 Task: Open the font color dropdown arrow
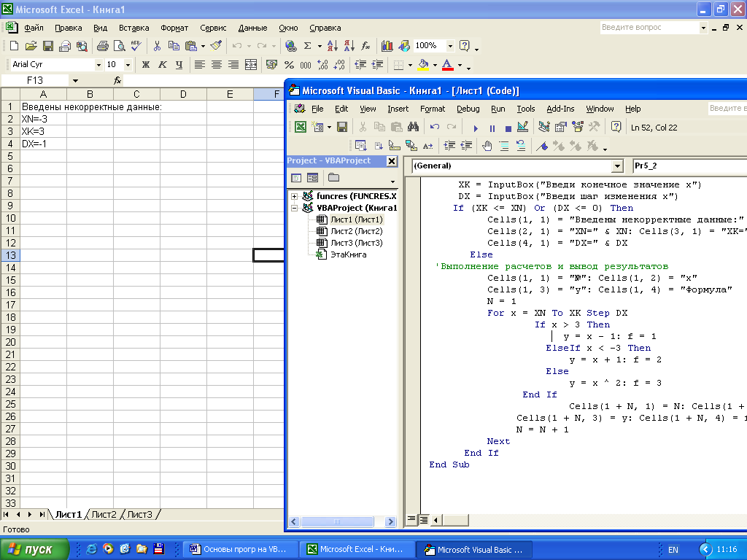point(460,65)
